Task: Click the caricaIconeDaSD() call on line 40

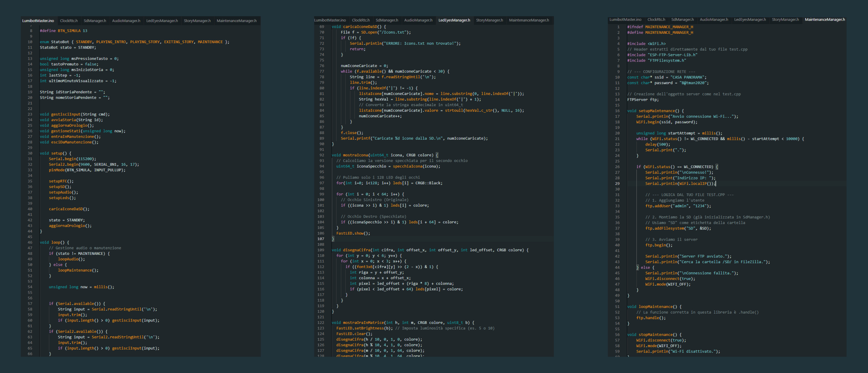Action: click(x=66, y=209)
